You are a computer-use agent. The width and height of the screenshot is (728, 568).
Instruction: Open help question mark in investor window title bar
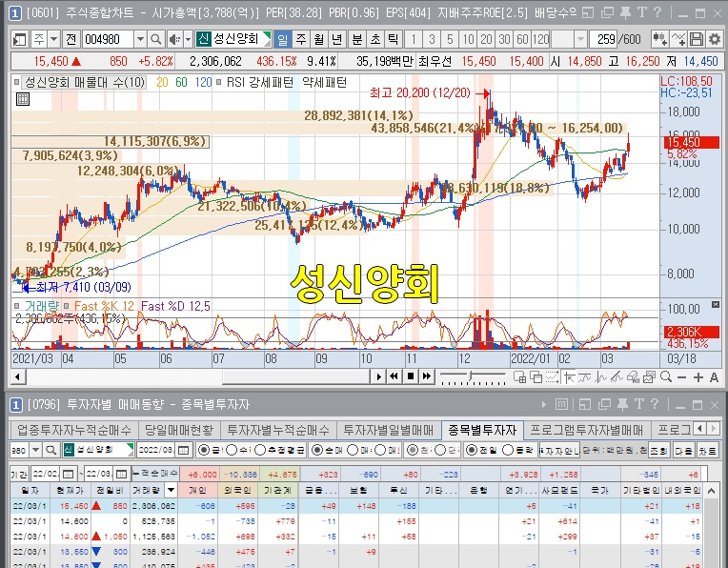pyautogui.click(x=656, y=404)
